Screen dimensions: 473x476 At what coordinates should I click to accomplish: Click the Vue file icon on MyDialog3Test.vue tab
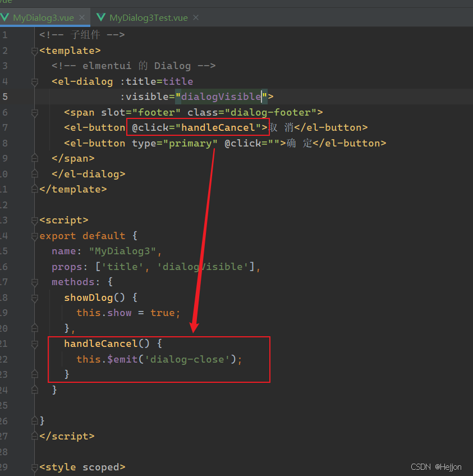coord(101,17)
